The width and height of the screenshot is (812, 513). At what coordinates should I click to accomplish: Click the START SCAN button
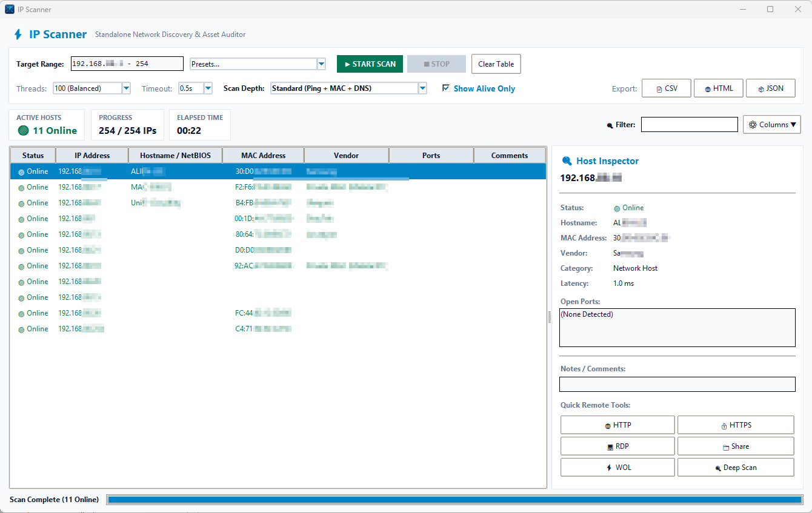point(370,64)
